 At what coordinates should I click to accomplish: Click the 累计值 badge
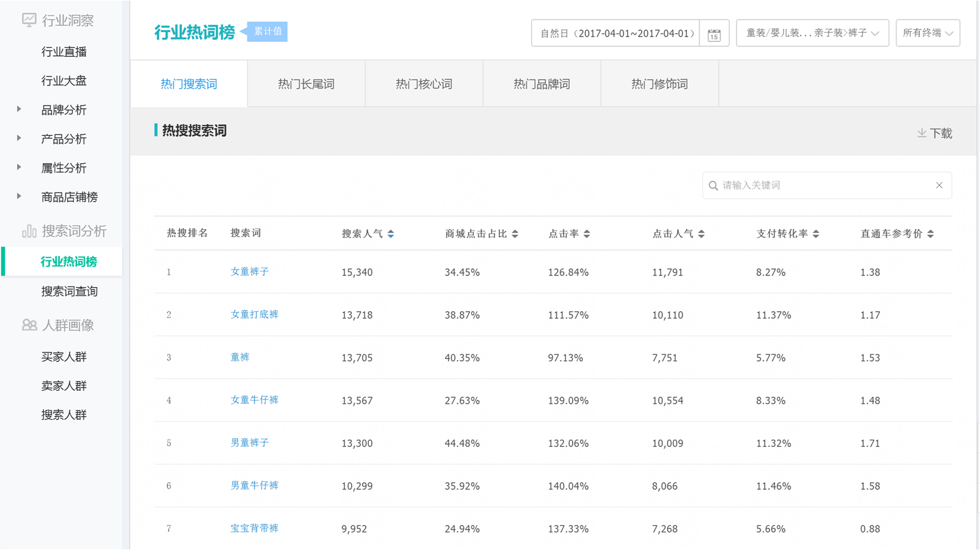(x=267, y=31)
